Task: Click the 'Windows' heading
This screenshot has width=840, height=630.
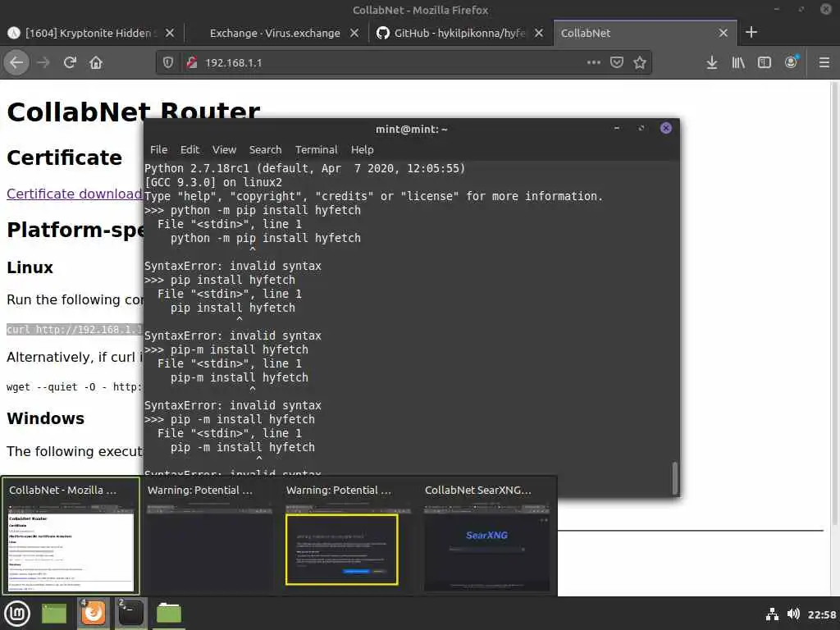Action: [x=46, y=418]
